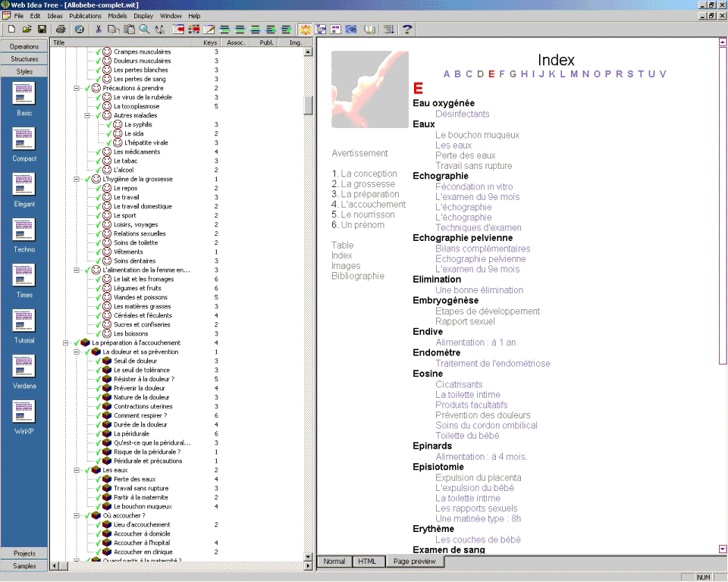Toggle green checkmark beside Le tabac
728x582 pixels.
click(99, 161)
